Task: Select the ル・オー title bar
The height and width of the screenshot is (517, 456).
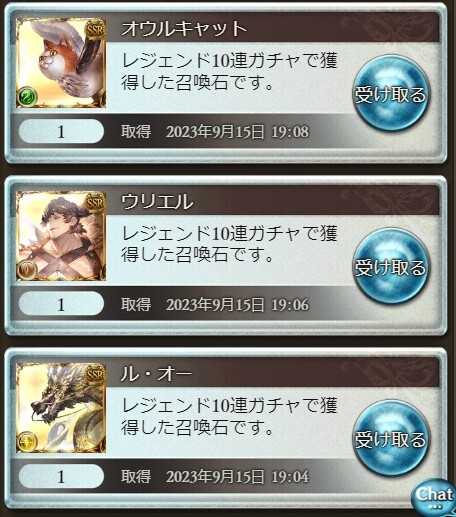Action: (x=273, y=373)
